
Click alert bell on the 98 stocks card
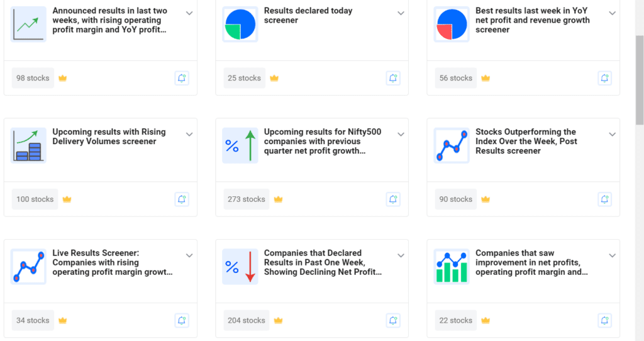click(182, 78)
